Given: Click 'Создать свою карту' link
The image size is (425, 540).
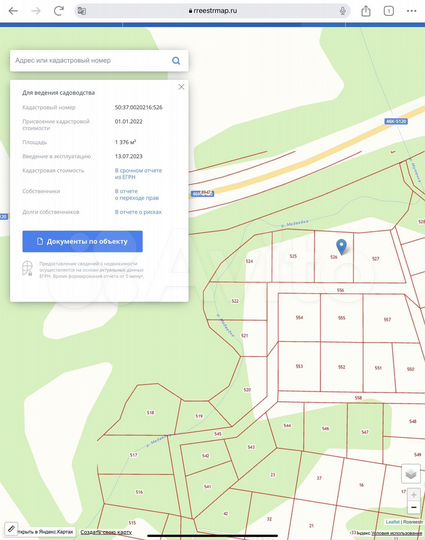Looking at the screenshot, I should (x=106, y=532).
